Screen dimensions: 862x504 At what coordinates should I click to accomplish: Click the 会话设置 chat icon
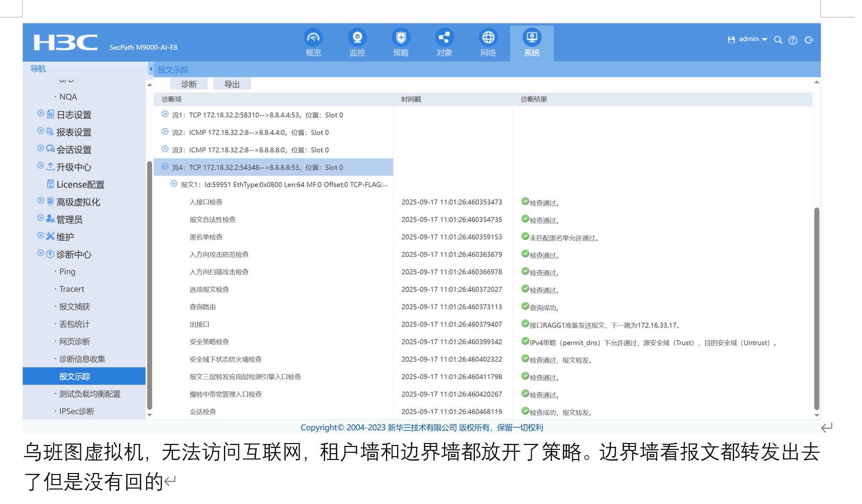(50, 149)
